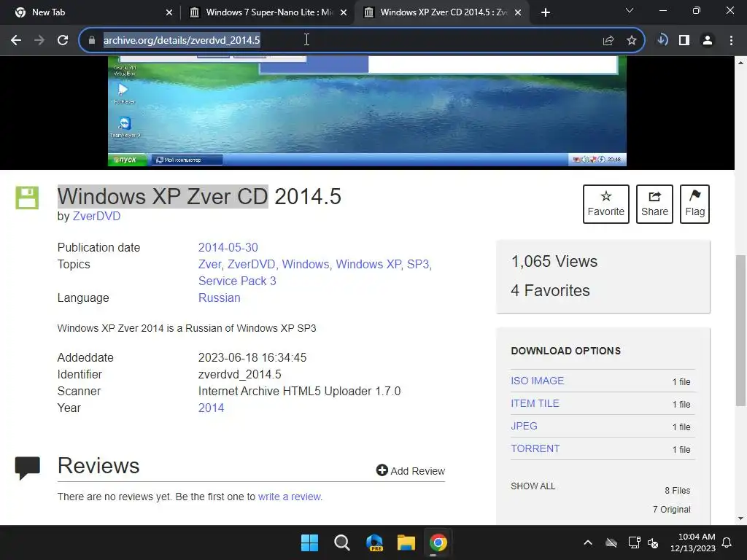The width and height of the screenshot is (747, 560).
Task: Switch to the New Tab tab
Action: click(89, 12)
